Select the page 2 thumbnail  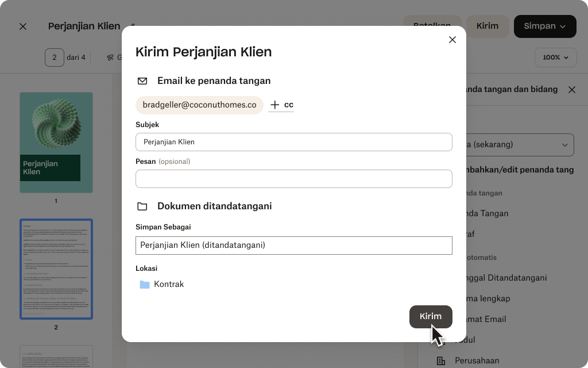pyautogui.click(x=56, y=269)
